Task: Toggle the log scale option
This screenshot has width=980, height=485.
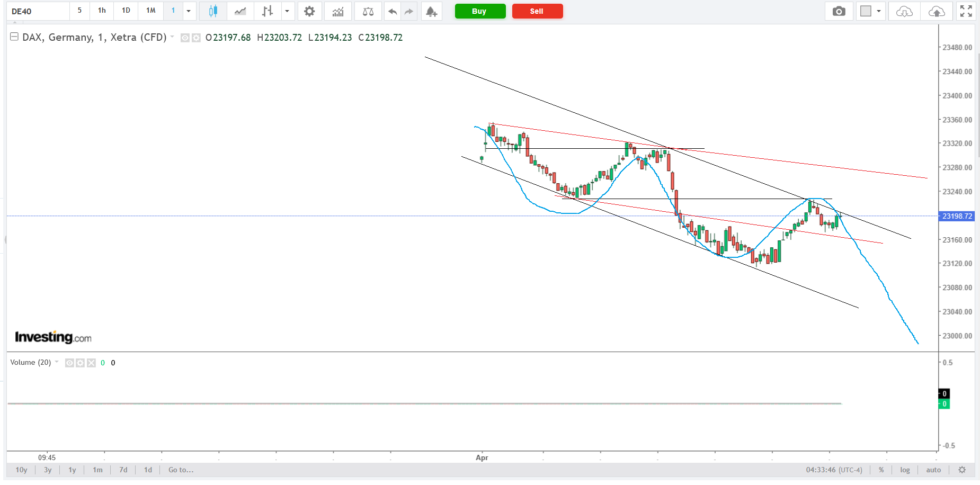Action: click(905, 470)
